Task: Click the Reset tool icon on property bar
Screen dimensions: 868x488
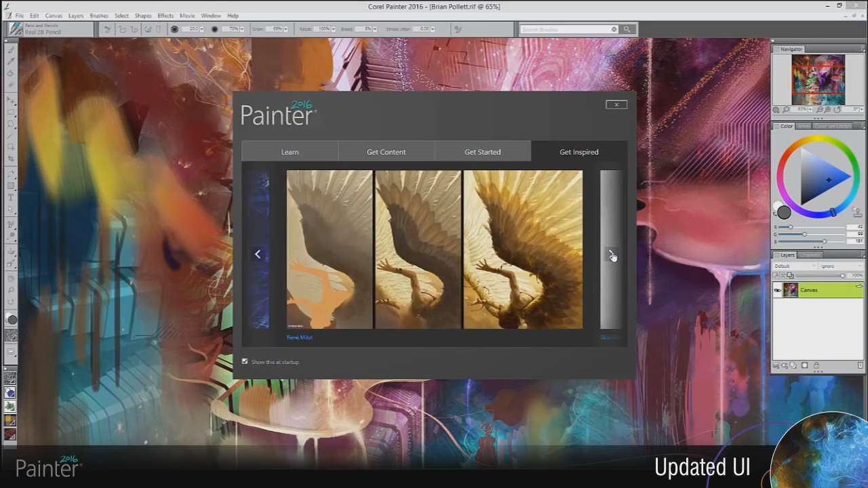Action: (x=106, y=29)
